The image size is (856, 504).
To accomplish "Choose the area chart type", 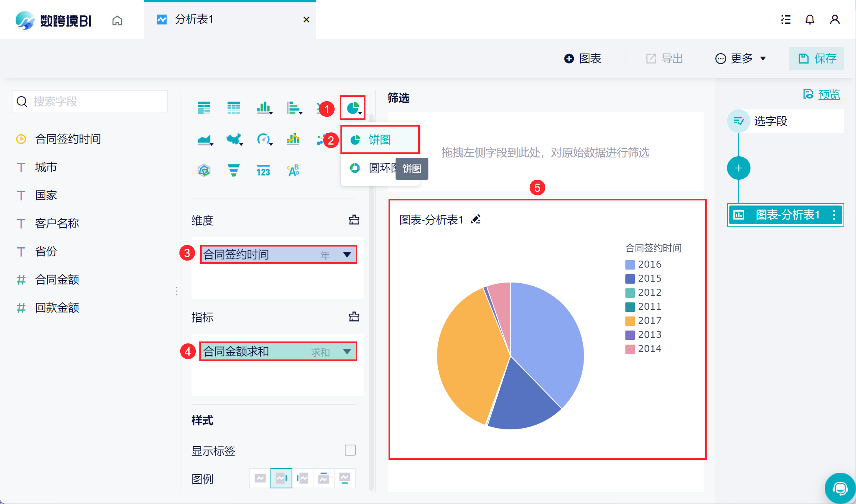I will click(x=205, y=139).
